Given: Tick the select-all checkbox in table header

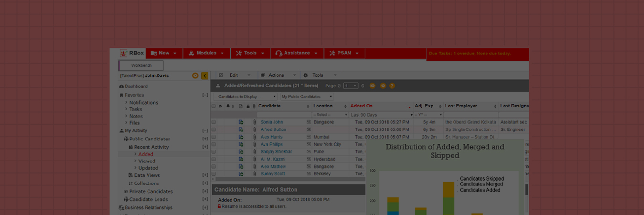Looking at the screenshot, I should (214, 106).
